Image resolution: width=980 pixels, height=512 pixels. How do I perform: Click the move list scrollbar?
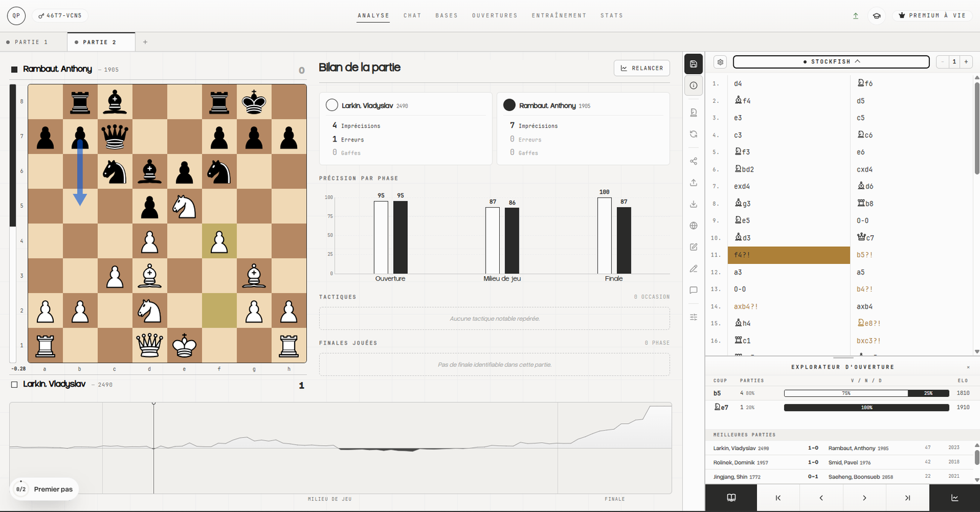point(976,127)
